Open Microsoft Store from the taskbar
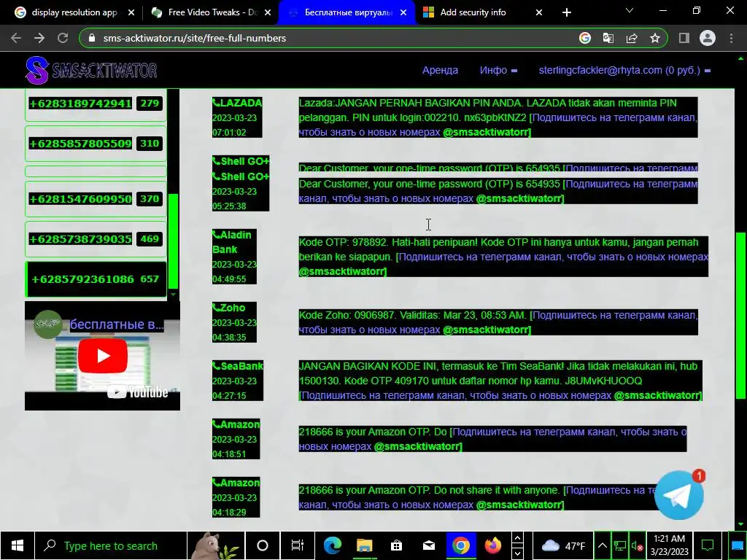 click(396, 545)
